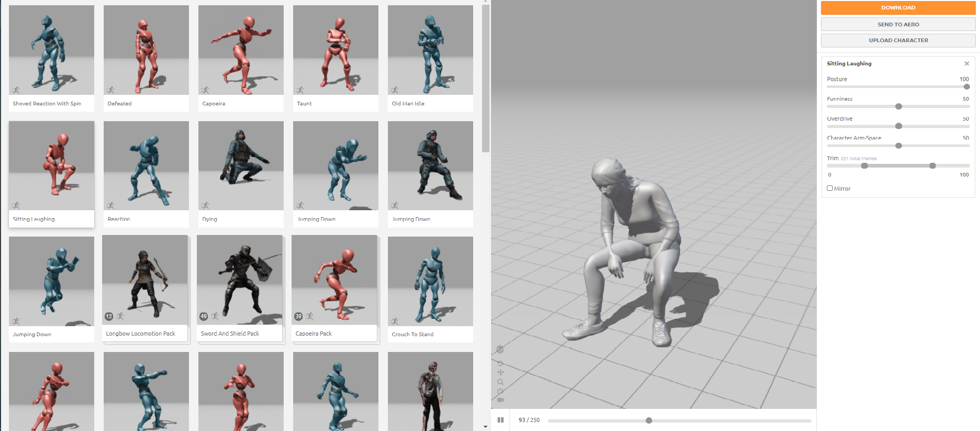Click the playback timeline scrubber handle
Screen dimensions: 980x431
pos(649,420)
